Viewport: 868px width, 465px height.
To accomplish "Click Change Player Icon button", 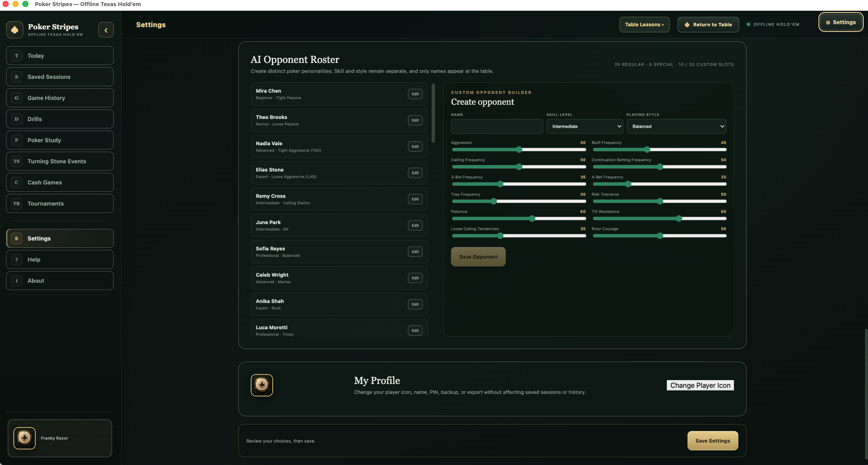I will click(x=700, y=385).
